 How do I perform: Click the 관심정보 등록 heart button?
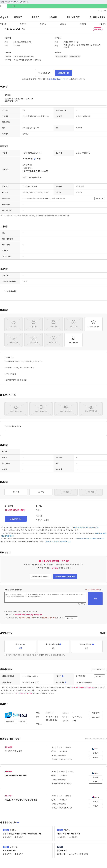pos(44,73)
